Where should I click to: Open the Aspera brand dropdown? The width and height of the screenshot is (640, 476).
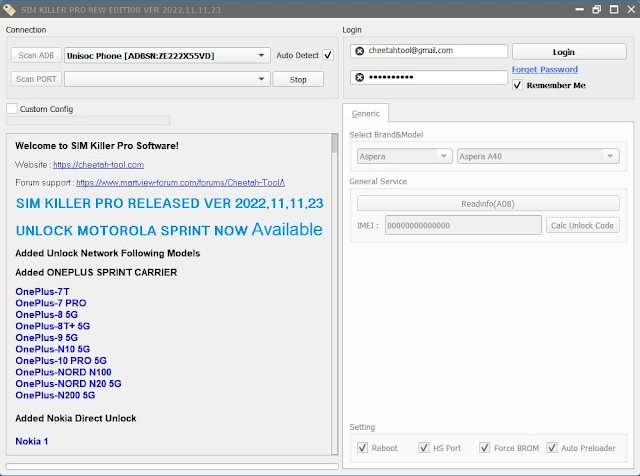[x=404, y=156]
